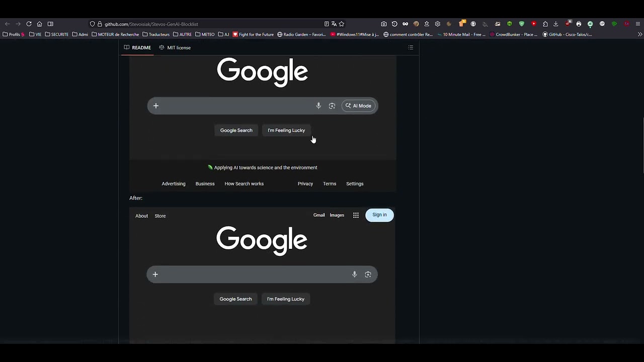
Task: Click the Advertising footer link
Action: tap(174, 184)
